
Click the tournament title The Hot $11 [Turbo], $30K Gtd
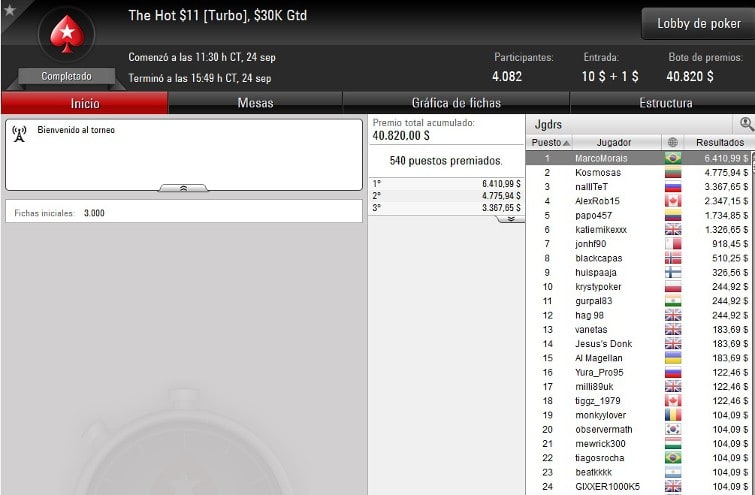(x=218, y=15)
